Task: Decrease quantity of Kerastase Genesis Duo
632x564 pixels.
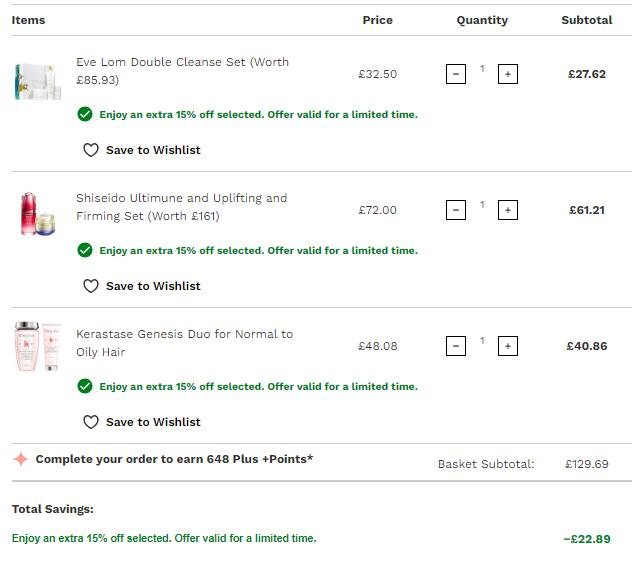Action: [x=455, y=346]
